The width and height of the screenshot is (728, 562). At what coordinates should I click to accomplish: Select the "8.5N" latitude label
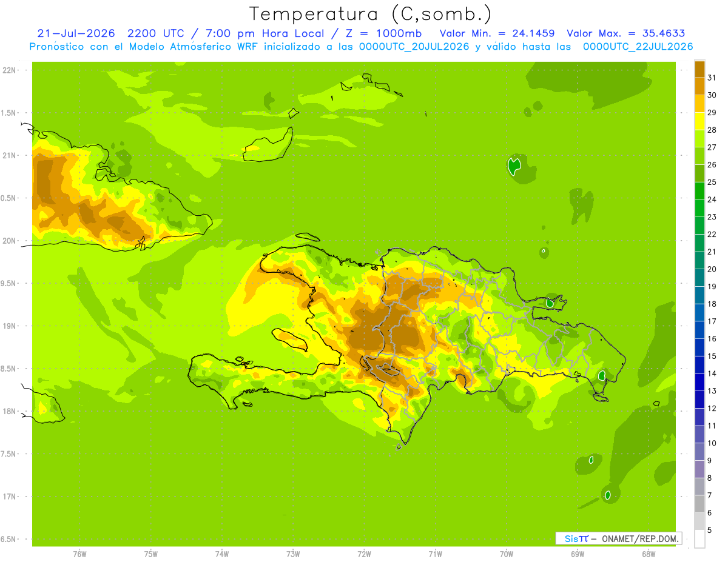(x=9, y=369)
